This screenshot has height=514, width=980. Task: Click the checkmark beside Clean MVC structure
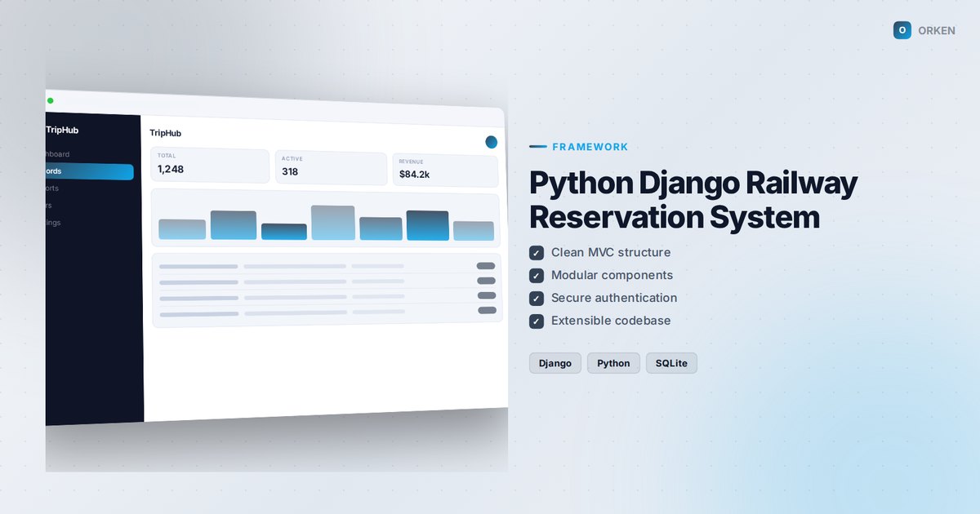(537, 253)
